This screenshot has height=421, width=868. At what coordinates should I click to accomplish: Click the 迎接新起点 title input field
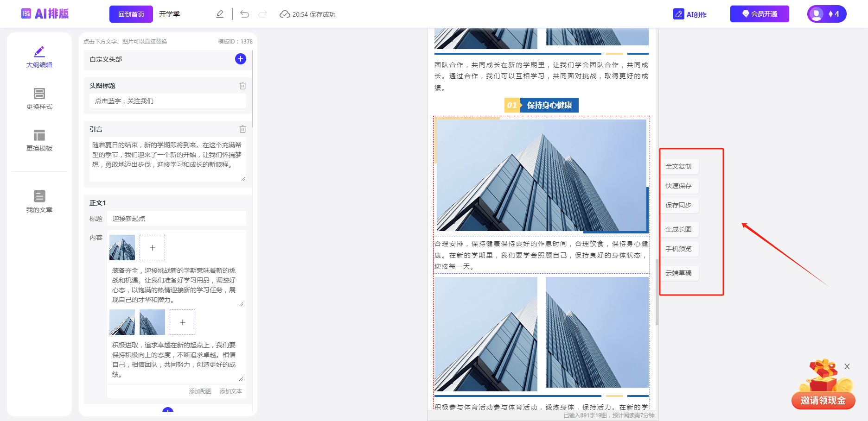tap(176, 218)
